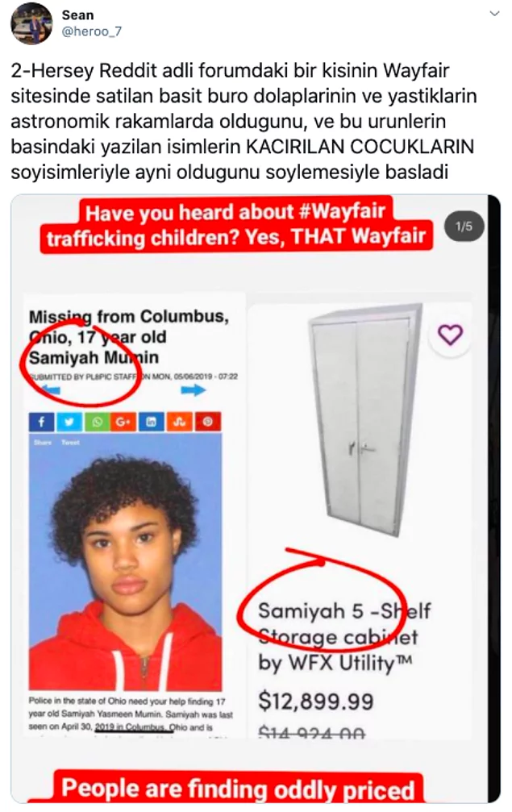Share via the Google Plus icon
Image resolution: width=512 pixels, height=812 pixels.
pyautogui.click(x=124, y=422)
